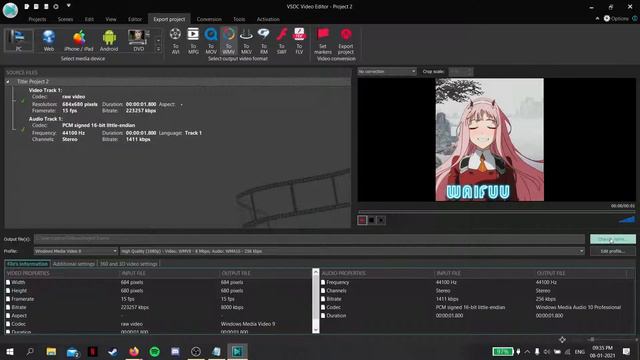Viewport: 640px width, 360px height.
Task: Select the DVD media device
Action: click(138, 40)
